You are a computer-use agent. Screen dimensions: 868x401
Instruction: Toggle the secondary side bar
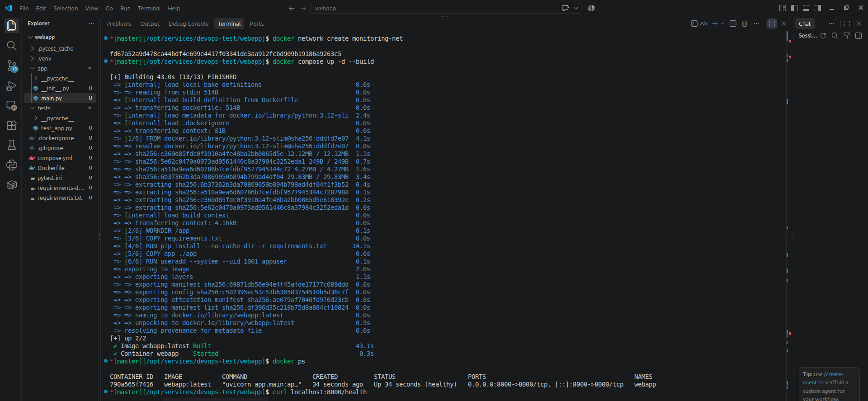[x=818, y=8]
